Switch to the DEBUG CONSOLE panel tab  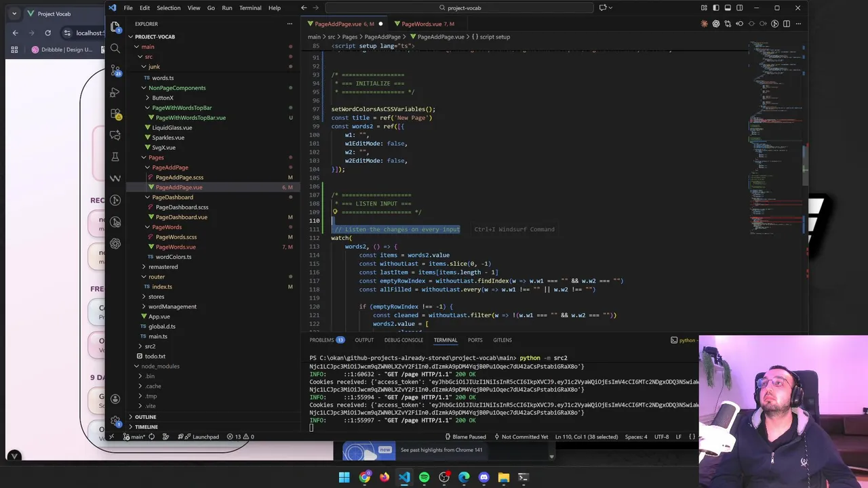click(403, 340)
